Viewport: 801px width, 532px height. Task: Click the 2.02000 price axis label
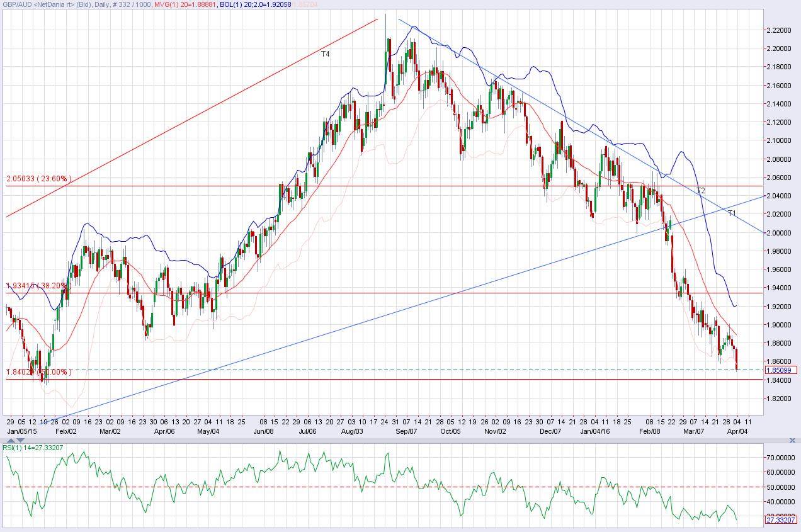click(x=780, y=215)
